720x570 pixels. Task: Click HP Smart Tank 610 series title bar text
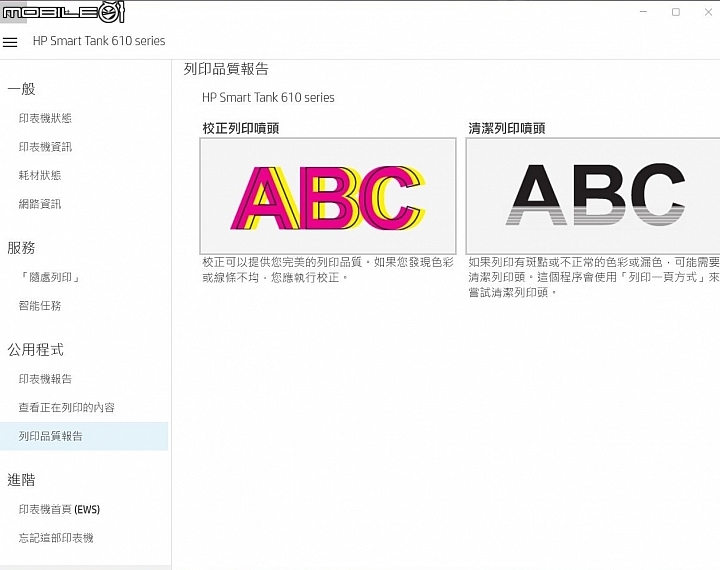tap(99, 41)
